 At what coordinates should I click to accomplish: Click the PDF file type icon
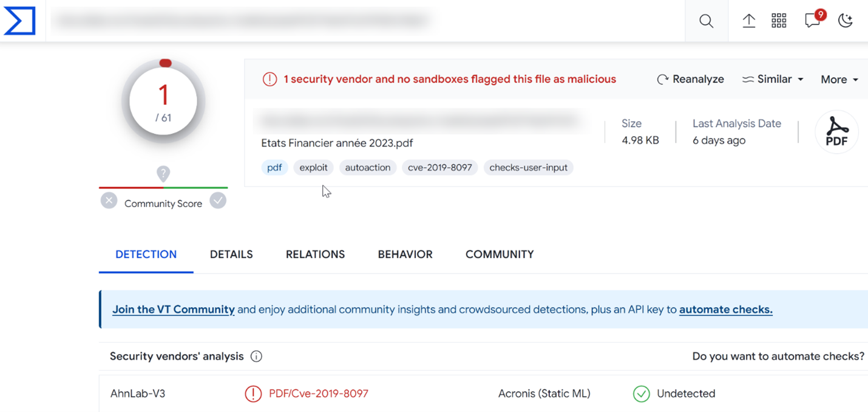[x=836, y=132]
